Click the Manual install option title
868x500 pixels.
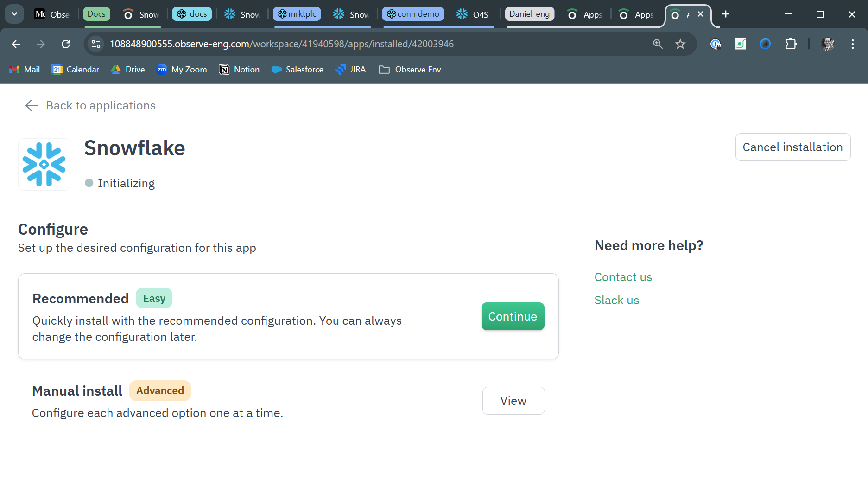pos(77,391)
